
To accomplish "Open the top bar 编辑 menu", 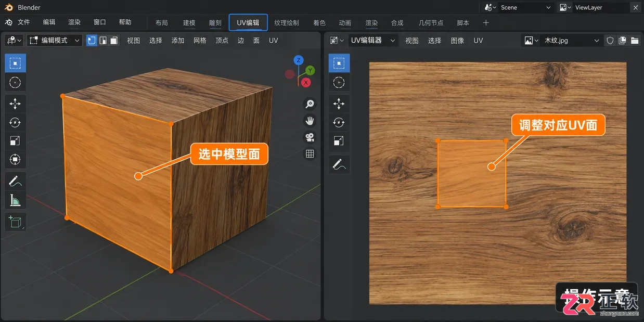I will tap(49, 22).
